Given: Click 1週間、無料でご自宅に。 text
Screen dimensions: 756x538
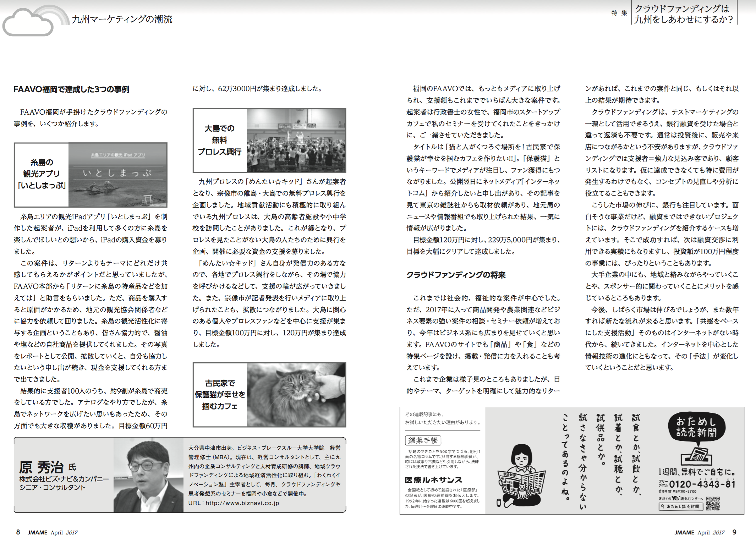Looking at the screenshot, I should coord(697,472).
